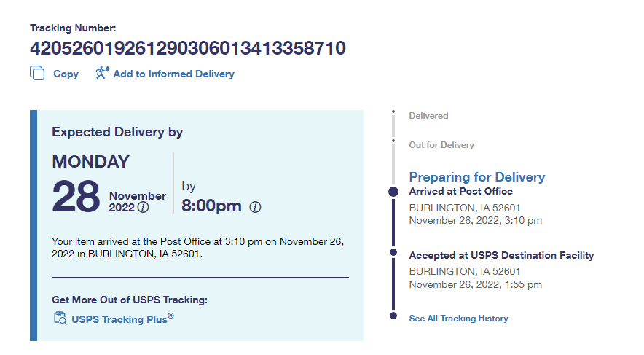Click the Add to Informed Delivery icon
This screenshot has width=644, height=355.
tap(102, 73)
